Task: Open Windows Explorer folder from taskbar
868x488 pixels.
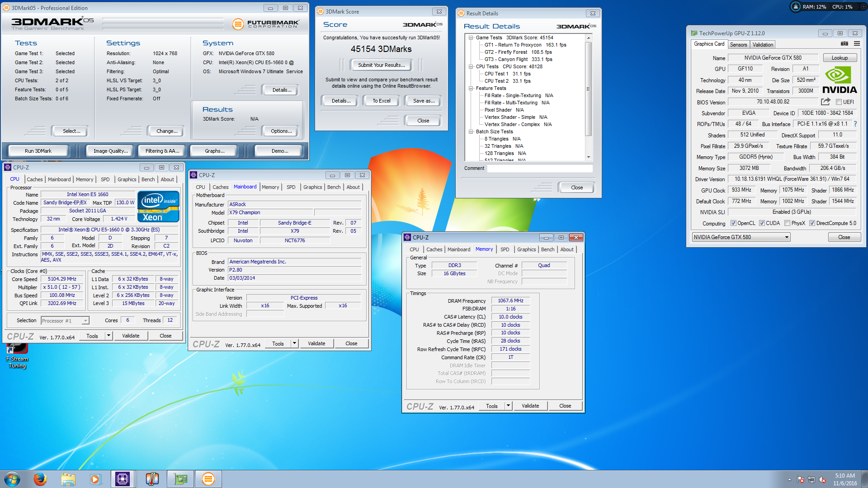Action: pos(68,479)
